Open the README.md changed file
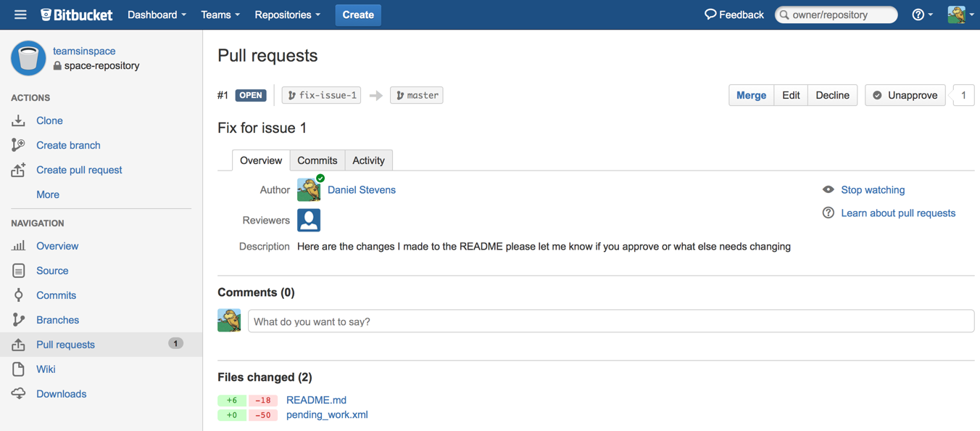Image resolution: width=980 pixels, height=431 pixels. [316, 400]
